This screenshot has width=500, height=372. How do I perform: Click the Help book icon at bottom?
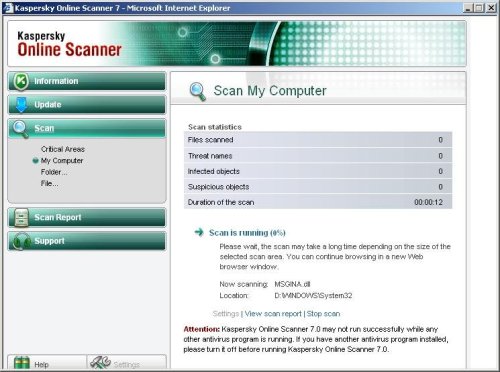tap(22, 363)
